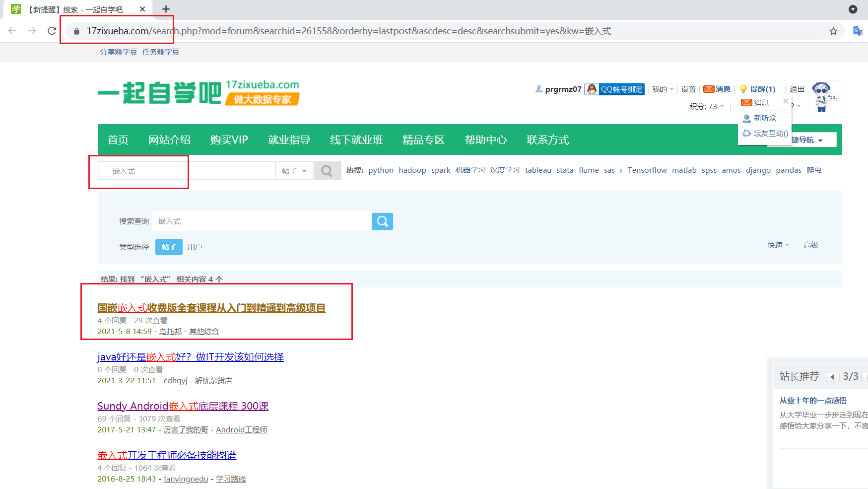Click author link 乌托邦

[x=170, y=332]
